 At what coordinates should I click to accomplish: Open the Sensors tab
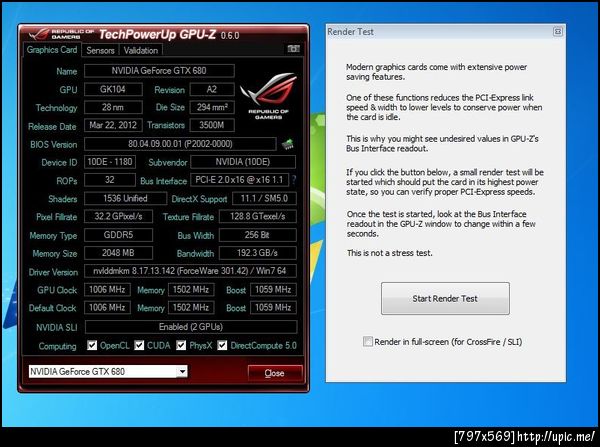[x=100, y=51]
